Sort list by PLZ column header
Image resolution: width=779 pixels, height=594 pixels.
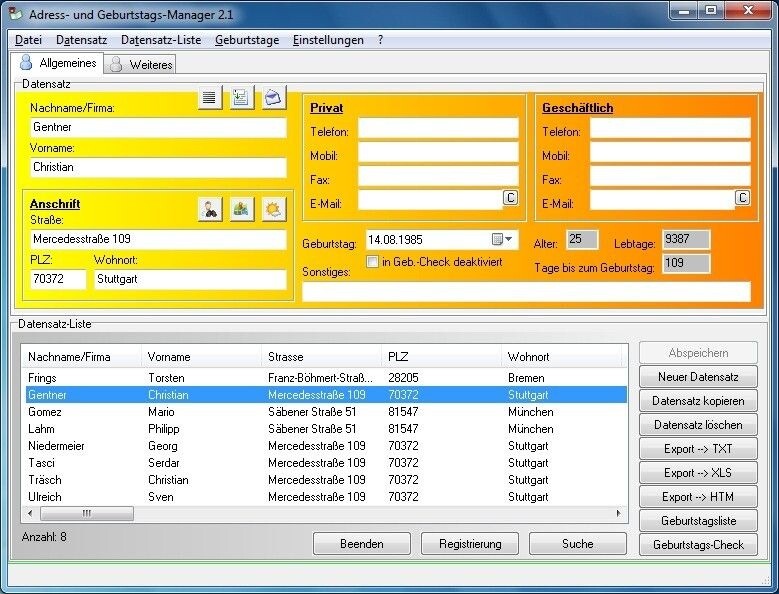tap(442, 357)
